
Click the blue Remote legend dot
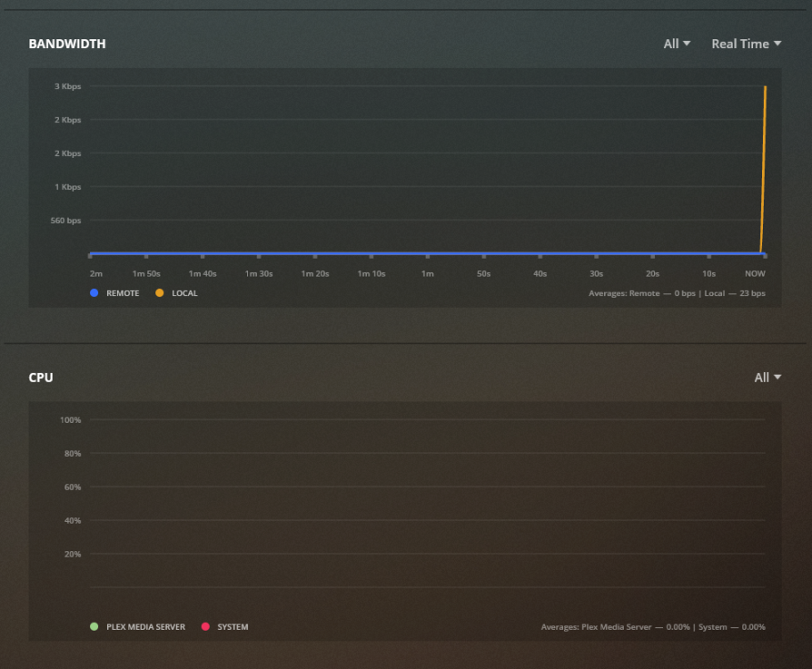[x=95, y=293]
